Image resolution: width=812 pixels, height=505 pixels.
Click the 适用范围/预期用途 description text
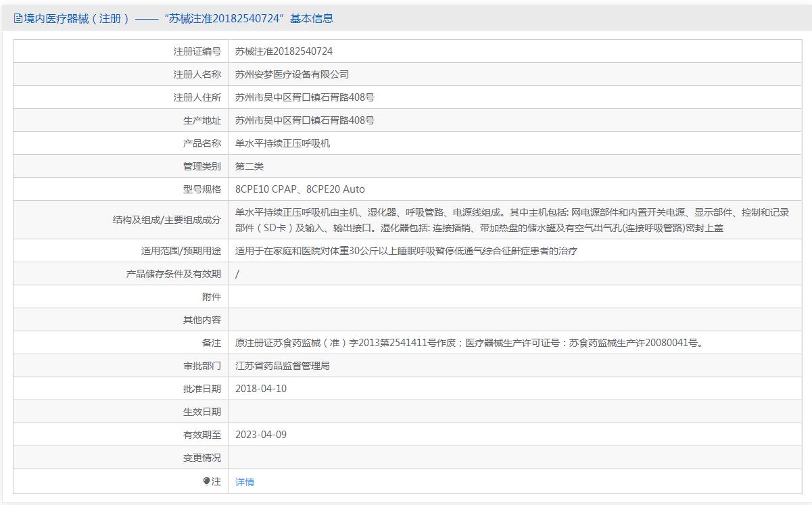(406, 251)
